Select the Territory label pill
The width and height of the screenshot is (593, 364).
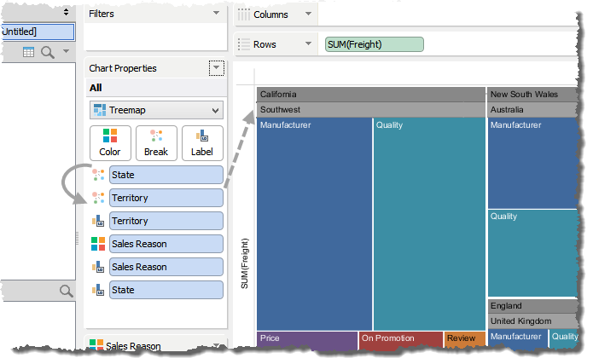pos(166,221)
